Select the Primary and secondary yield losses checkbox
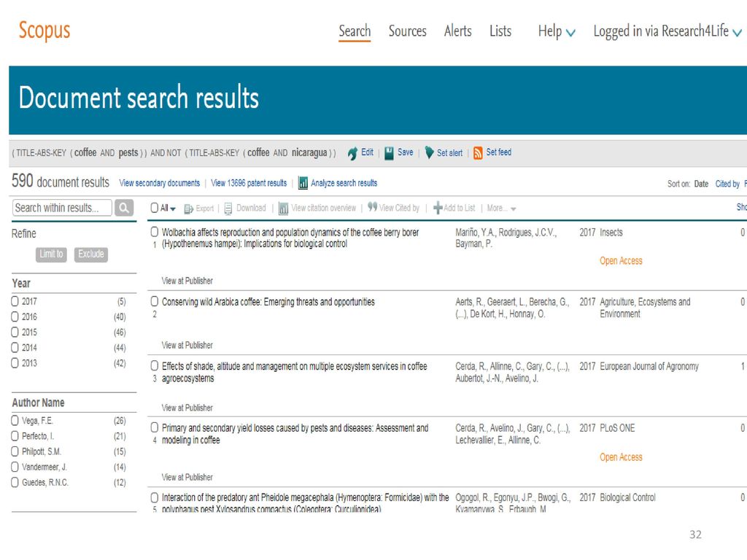The height and width of the screenshot is (560, 747). [x=155, y=427]
